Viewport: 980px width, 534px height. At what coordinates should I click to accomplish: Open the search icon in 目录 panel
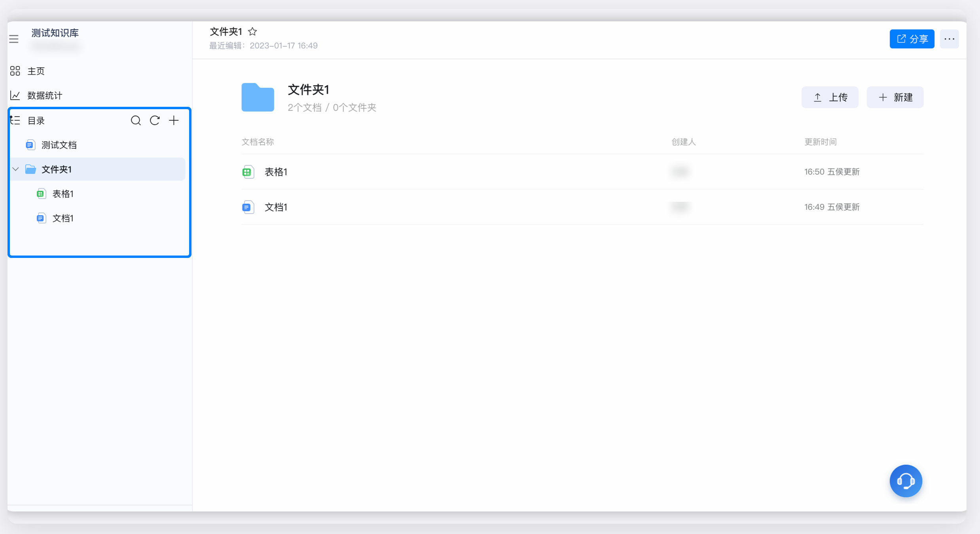click(136, 121)
